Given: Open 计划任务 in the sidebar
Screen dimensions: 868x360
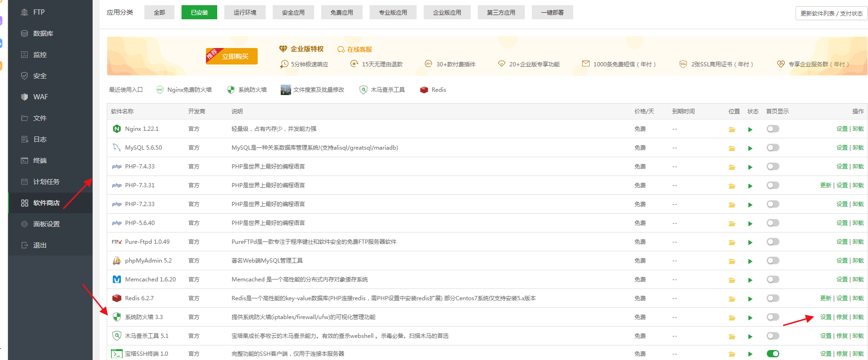Looking at the screenshot, I should [x=50, y=182].
